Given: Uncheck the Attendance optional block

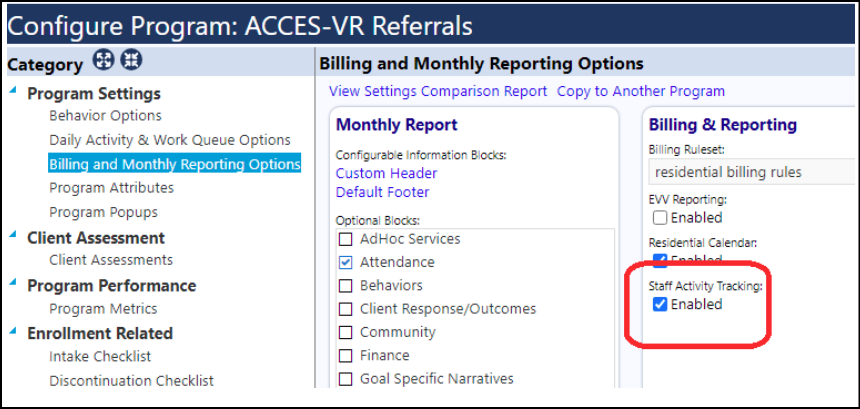Looking at the screenshot, I should coord(346,263).
